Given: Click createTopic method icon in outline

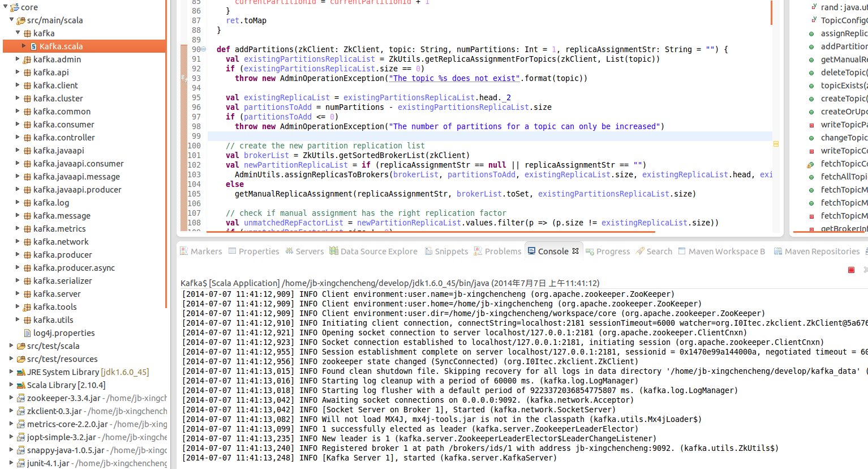Looking at the screenshot, I should pyautogui.click(x=811, y=99).
